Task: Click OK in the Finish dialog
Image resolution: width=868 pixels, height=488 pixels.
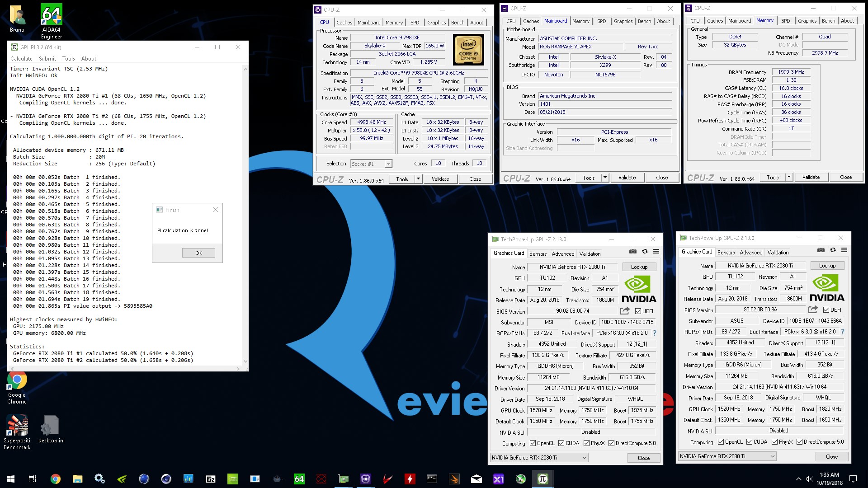Action: (x=198, y=253)
